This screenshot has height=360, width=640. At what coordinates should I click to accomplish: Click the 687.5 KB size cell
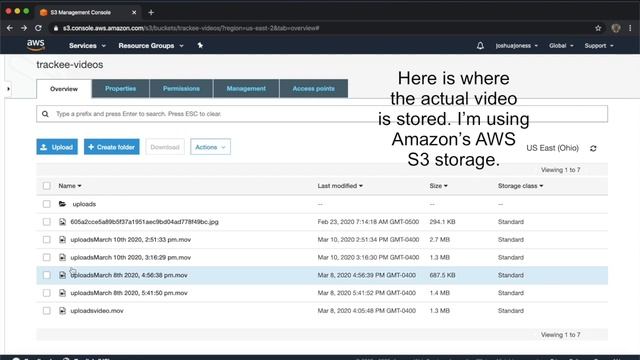(442, 275)
